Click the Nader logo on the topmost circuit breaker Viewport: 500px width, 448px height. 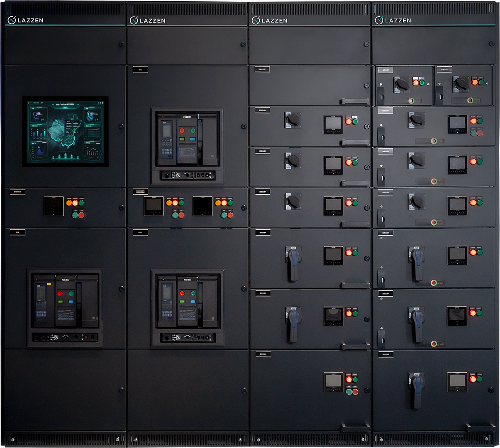pyautogui.click(x=187, y=117)
